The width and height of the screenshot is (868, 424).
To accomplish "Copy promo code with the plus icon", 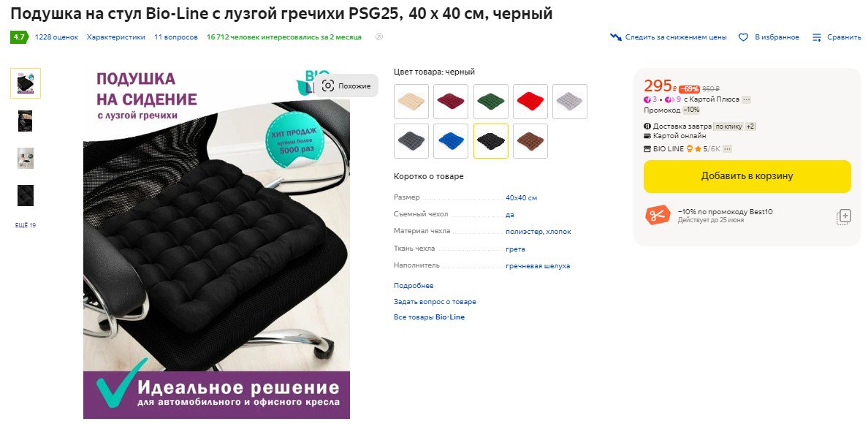I will 844,216.
